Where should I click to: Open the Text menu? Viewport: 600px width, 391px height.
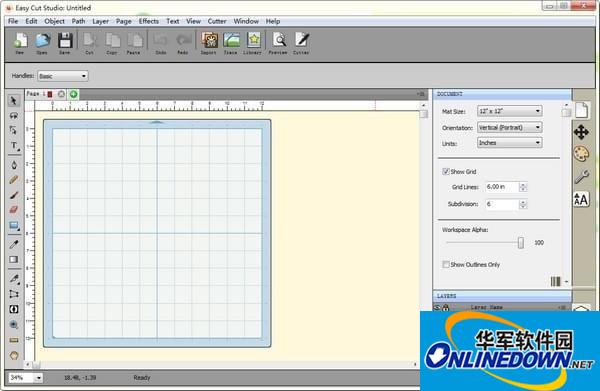click(173, 21)
